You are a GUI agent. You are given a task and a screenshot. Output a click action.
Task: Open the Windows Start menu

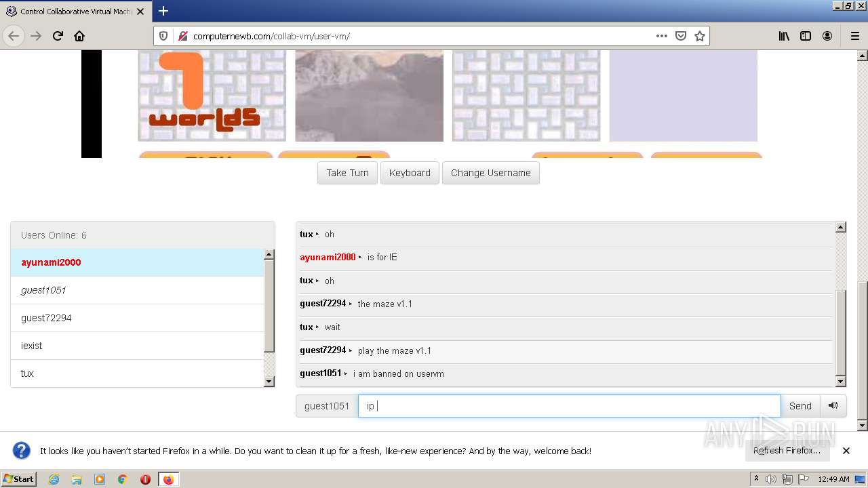tap(18, 479)
